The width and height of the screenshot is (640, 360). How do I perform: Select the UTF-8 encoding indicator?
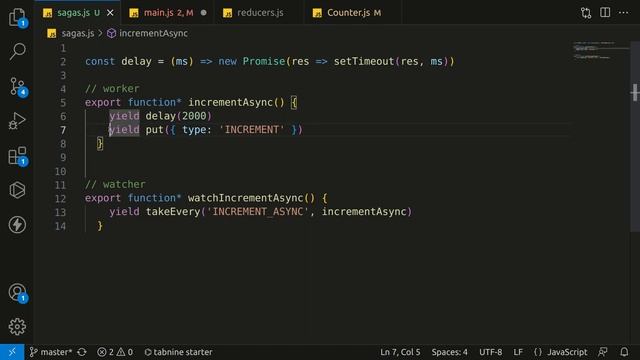490,352
